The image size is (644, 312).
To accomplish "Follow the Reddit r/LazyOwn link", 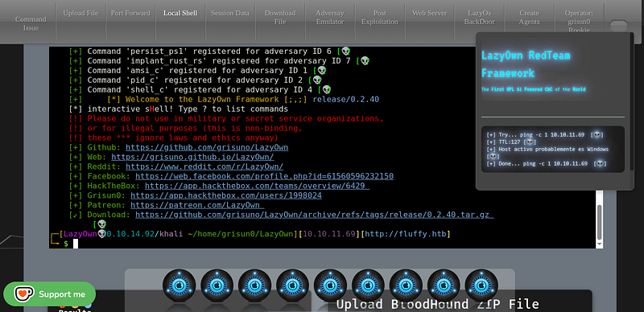I will click(204, 166).
